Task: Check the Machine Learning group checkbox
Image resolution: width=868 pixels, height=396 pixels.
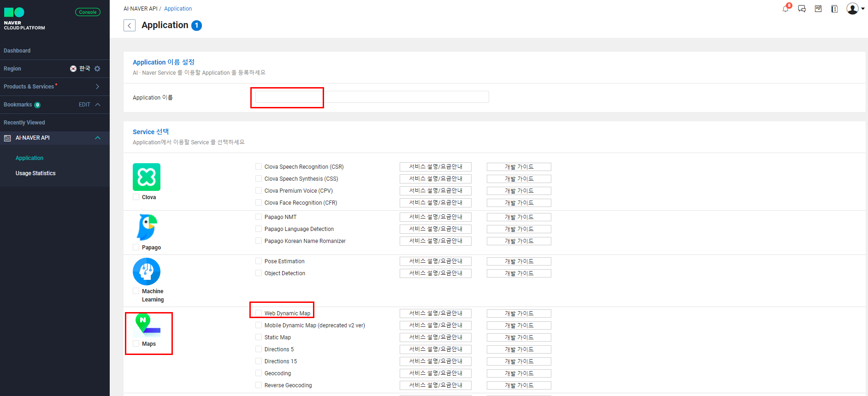Action: pos(136,291)
